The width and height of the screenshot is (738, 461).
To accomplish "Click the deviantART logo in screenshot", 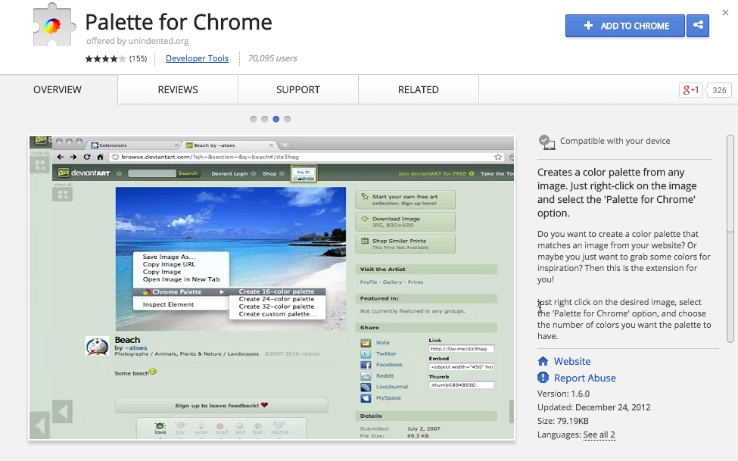I will click(84, 173).
